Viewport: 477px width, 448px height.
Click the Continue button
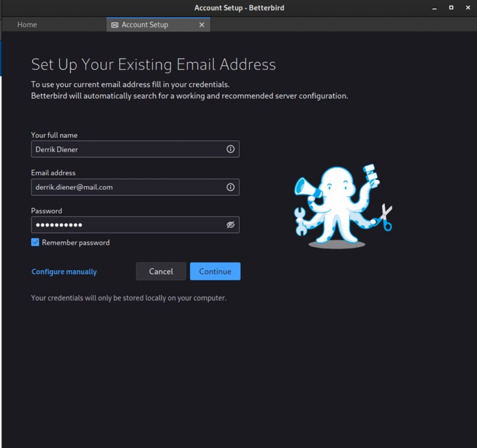point(215,272)
